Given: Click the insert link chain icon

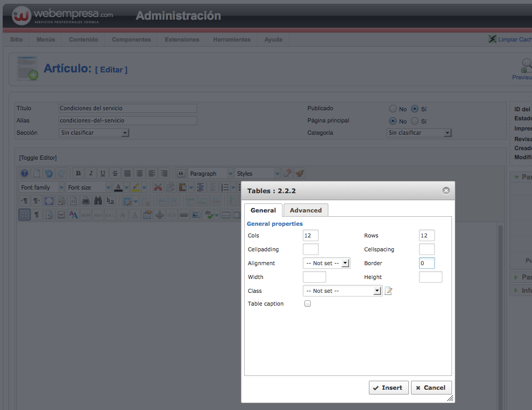Looking at the screenshot, I should click(184, 215).
